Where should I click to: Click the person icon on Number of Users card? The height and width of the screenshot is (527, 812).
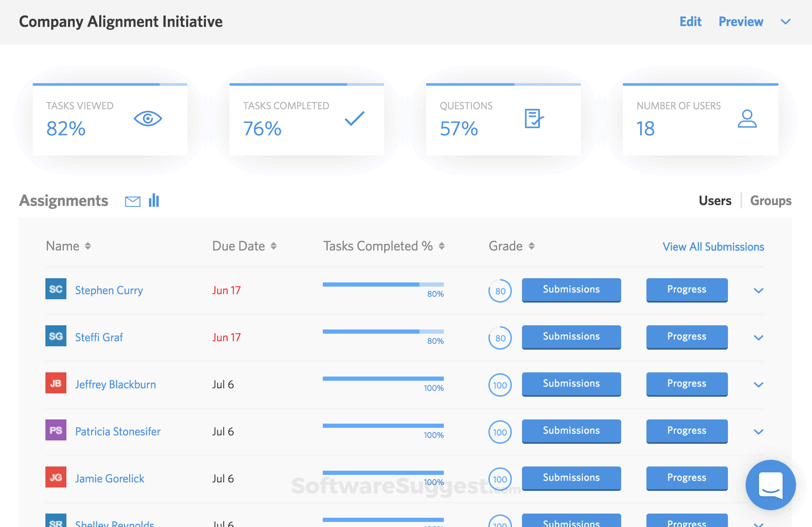(747, 120)
